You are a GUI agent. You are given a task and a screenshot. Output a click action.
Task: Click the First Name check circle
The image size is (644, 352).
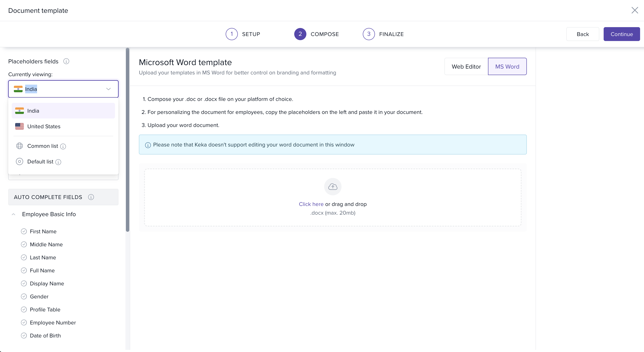coord(24,232)
